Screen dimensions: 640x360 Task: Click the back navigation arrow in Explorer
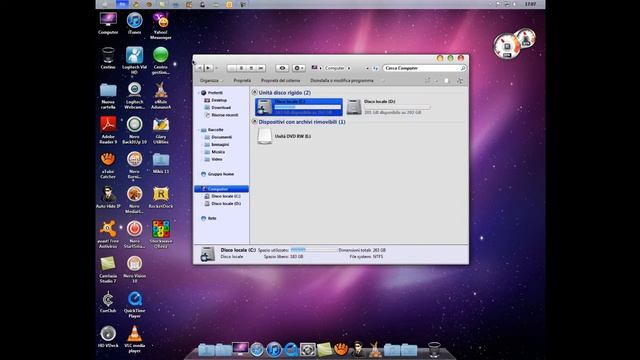pyautogui.click(x=200, y=68)
